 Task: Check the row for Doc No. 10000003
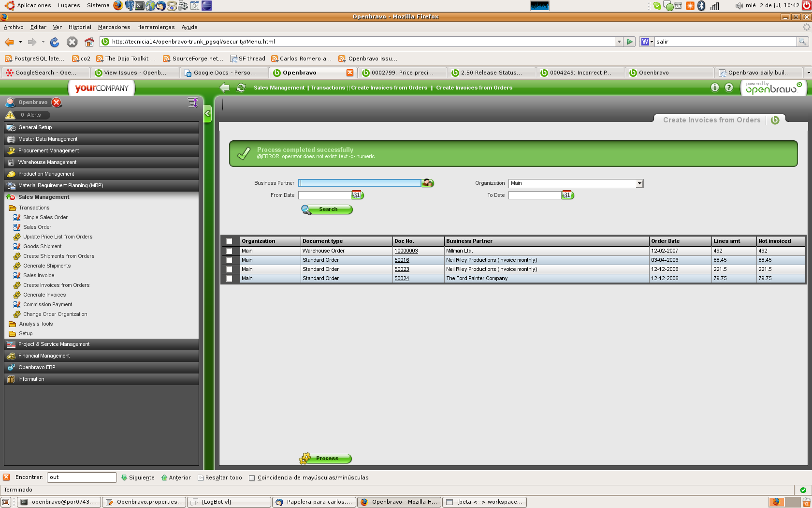[x=229, y=251]
